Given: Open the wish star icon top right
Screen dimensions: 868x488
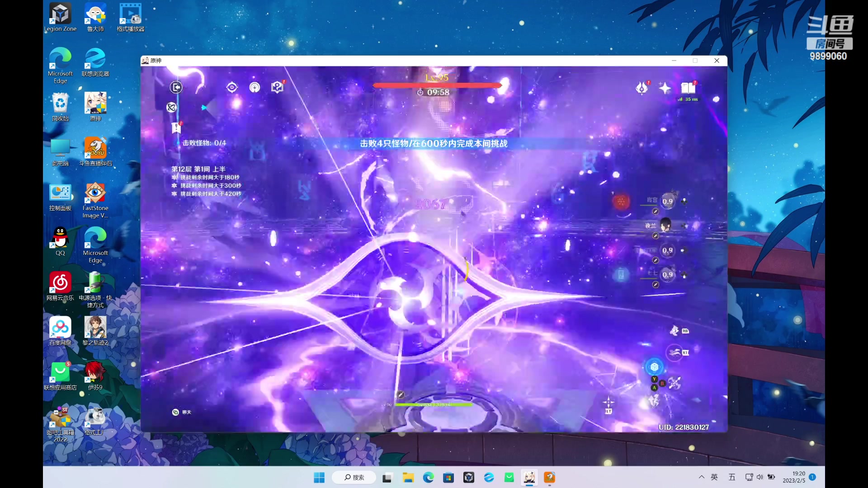Looking at the screenshot, I should [665, 88].
